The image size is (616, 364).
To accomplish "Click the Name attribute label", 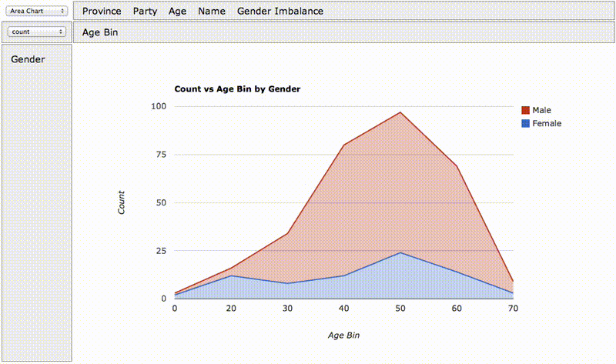I will 212,12.
